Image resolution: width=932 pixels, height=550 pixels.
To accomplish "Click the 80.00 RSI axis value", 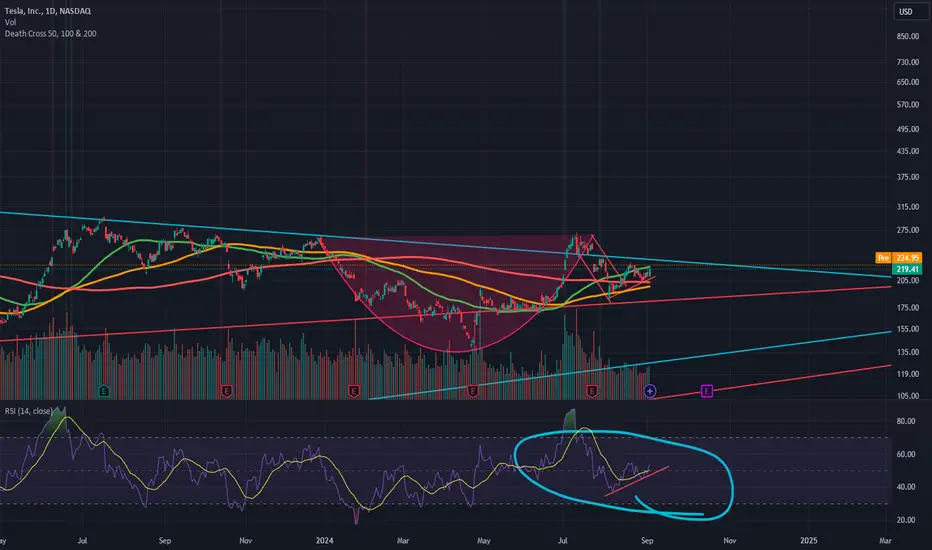I will pos(906,421).
